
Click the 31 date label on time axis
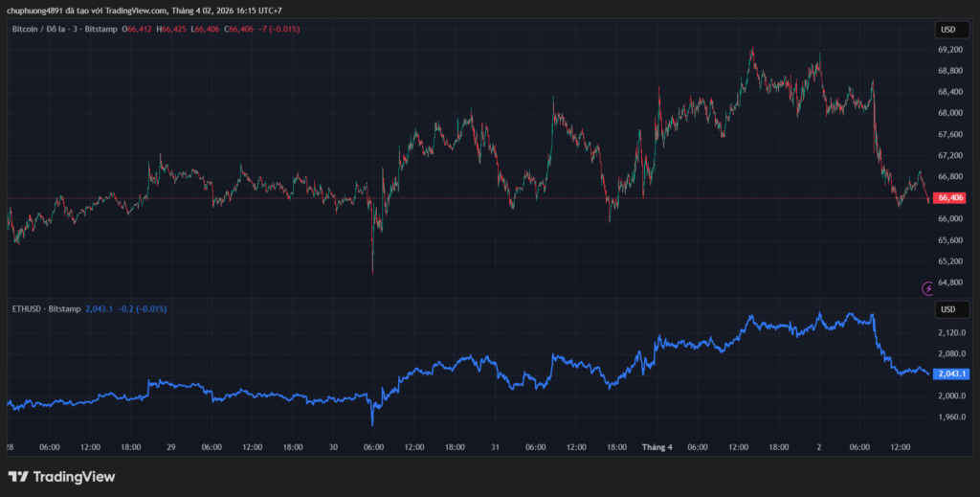(495, 446)
